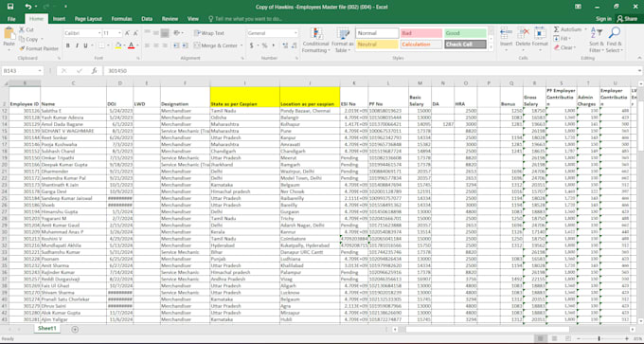Open the Sort & Filter menu
This screenshot has width=644, height=344.
tap(597, 40)
